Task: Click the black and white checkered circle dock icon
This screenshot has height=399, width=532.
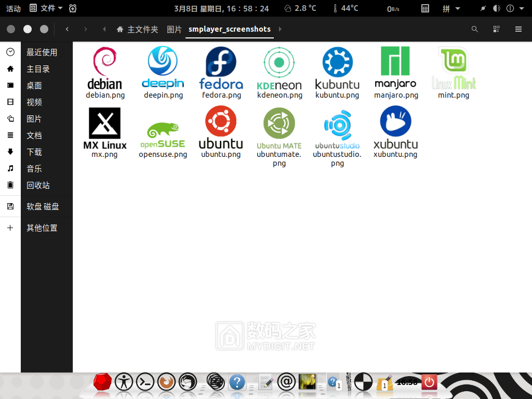Action: (363, 382)
